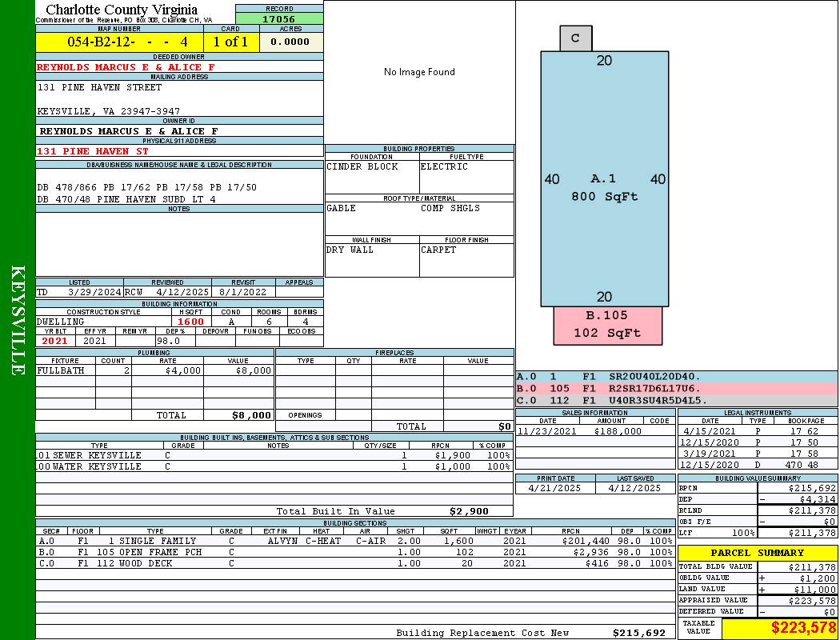Click the H SQFT value 1600
Image resolution: width=840 pixels, height=640 pixels.
190,322
